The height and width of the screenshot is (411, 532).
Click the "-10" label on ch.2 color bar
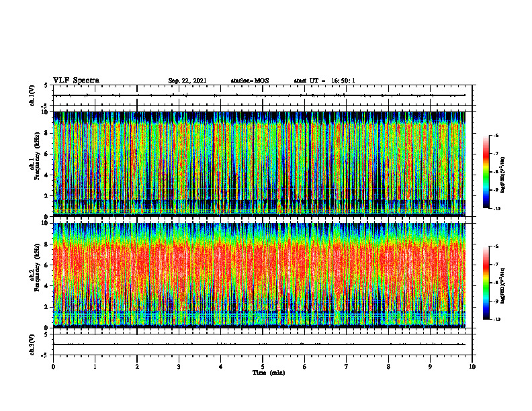pyautogui.click(x=497, y=320)
